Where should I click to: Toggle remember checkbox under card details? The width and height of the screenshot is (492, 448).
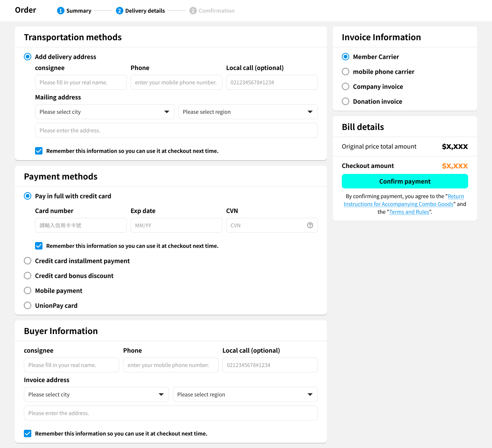click(39, 246)
